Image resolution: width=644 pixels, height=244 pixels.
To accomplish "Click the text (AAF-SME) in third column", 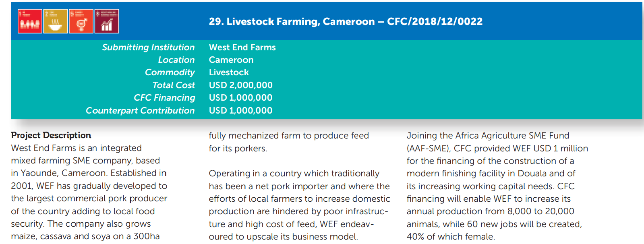I will [428, 148].
